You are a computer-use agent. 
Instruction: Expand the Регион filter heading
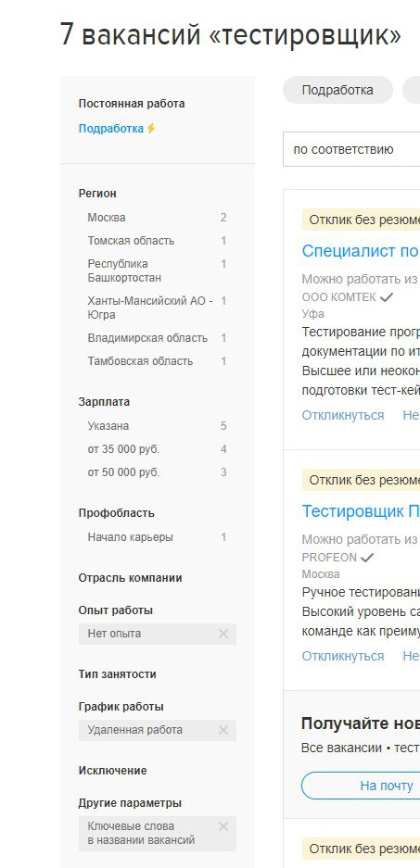pyautogui.click(x=97, y=194)
